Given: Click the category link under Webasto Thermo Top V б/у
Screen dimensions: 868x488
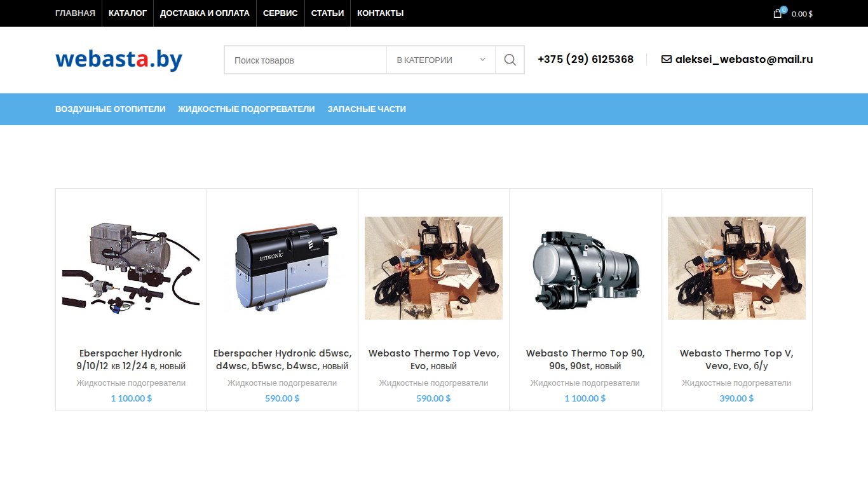Looking at the screenshot, I should click(x=736, y=383).
